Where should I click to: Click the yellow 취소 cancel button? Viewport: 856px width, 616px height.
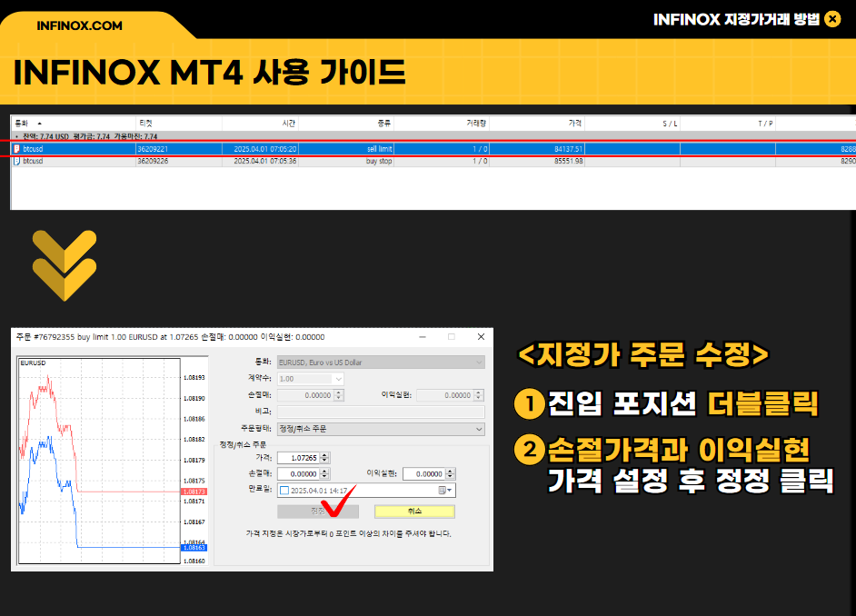tap(414, 512)
